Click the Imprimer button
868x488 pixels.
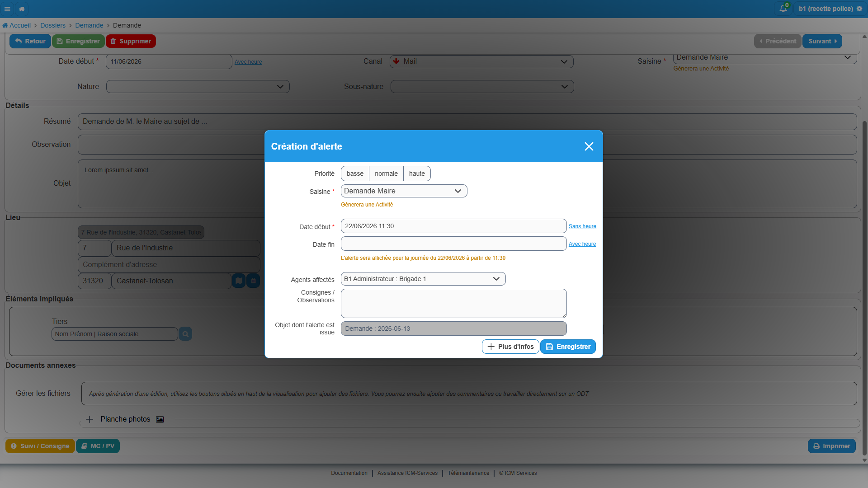click(x=832, y=446)
